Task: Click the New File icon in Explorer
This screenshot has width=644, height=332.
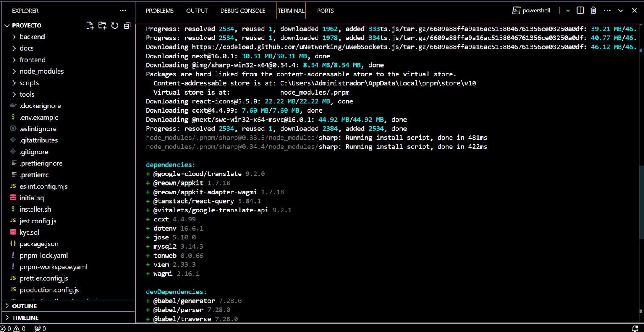Action: pyautogui.click(x=90, y=25)
